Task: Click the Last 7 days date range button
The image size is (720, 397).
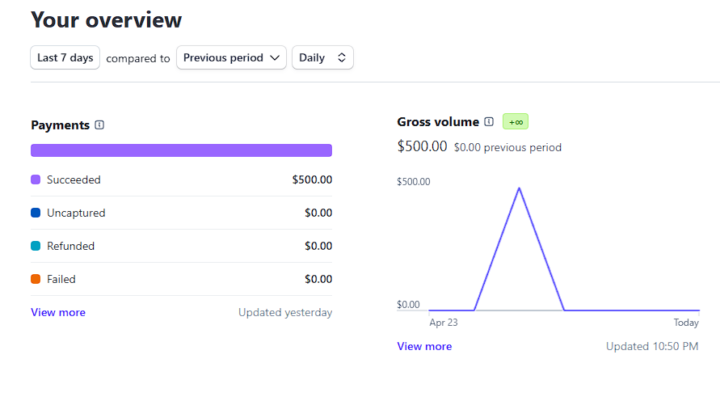Action: (65, 57)
